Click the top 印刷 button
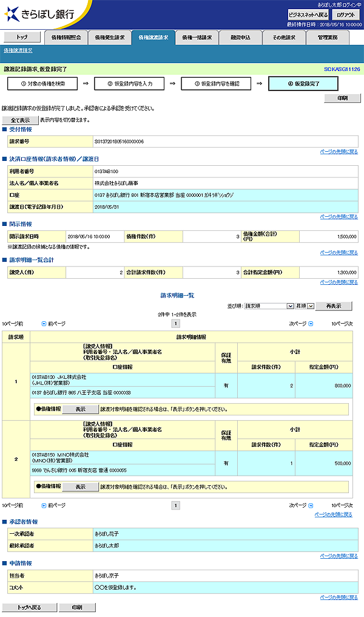 (x=342, y=98)
